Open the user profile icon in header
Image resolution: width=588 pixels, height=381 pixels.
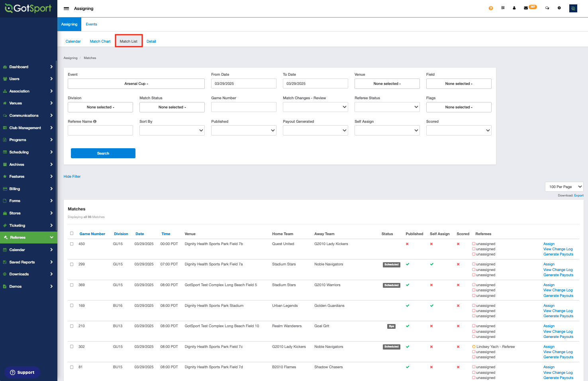pos(514,8)
